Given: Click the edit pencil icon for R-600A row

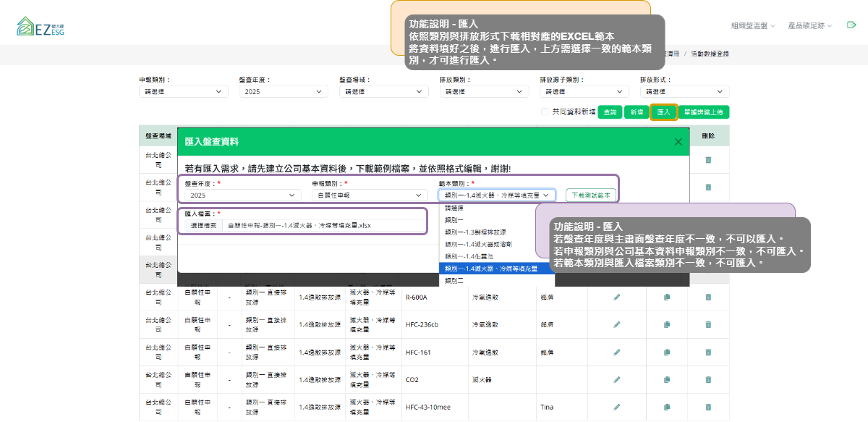Looking at the screenshot, I should pyautogui.click(x=617, y=297).
